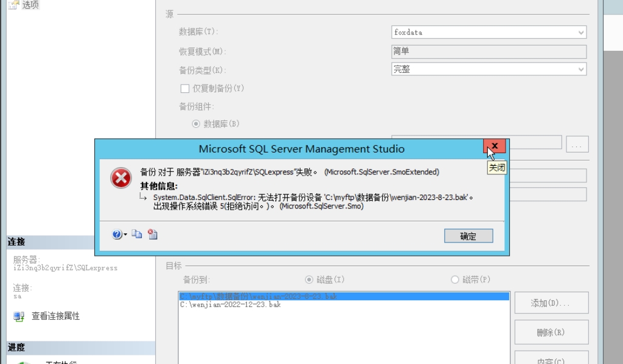Copy the error message text icon
Viewport: 623px width, 364px height.
pos(137,234)
